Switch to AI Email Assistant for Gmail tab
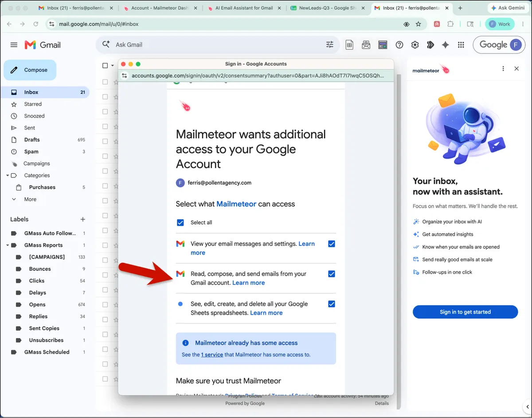532x418 pixels. (x=244, y=8)
